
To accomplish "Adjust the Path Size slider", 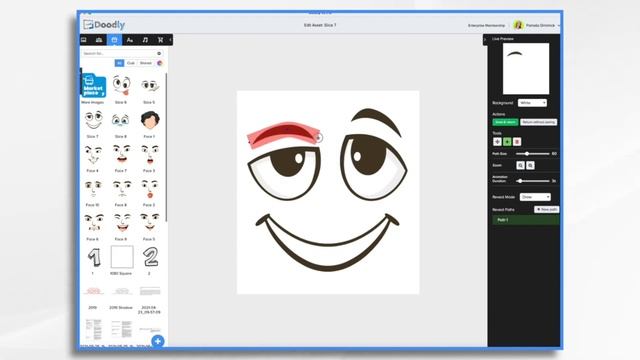I will [532, 153].
